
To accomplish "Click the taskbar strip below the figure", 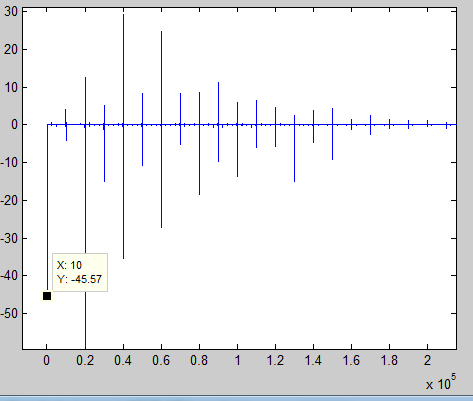I will [x=236, y=398].
